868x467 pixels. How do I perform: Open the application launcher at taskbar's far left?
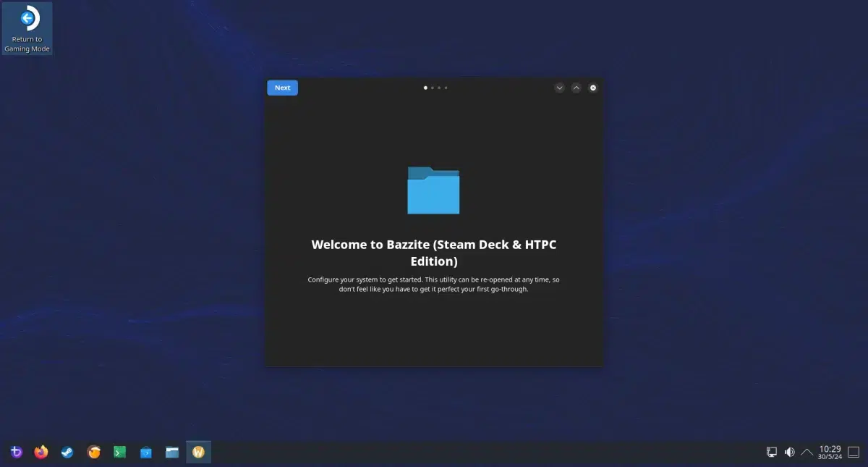tap(15, 451)
